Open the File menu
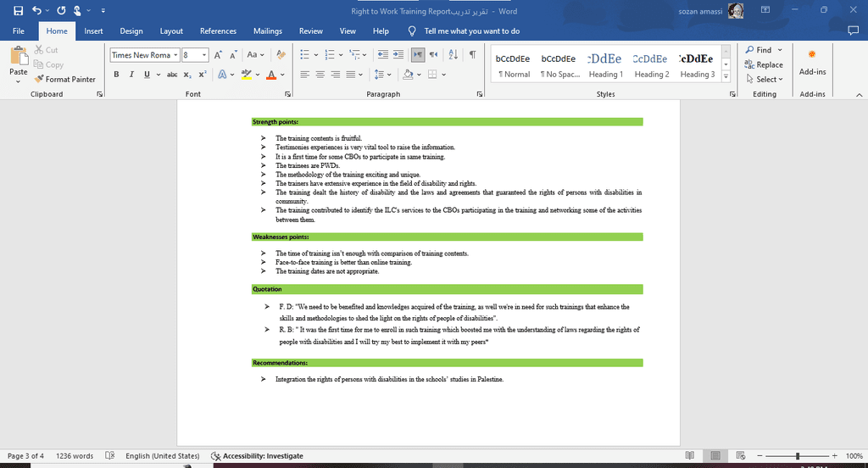The image size is (868, 468). tap(19, 31)
